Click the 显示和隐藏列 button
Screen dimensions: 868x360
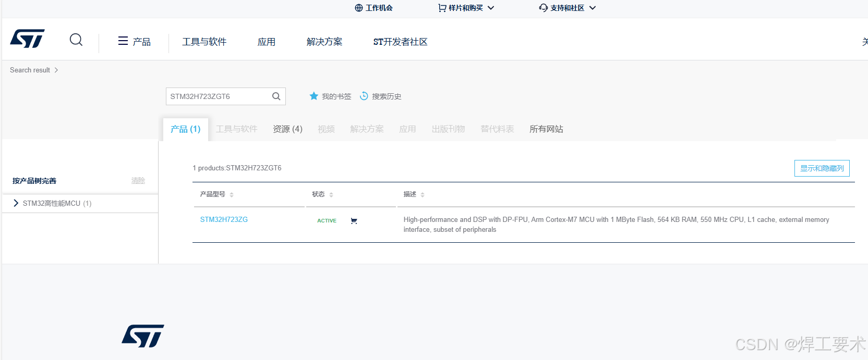click(822, 168)
